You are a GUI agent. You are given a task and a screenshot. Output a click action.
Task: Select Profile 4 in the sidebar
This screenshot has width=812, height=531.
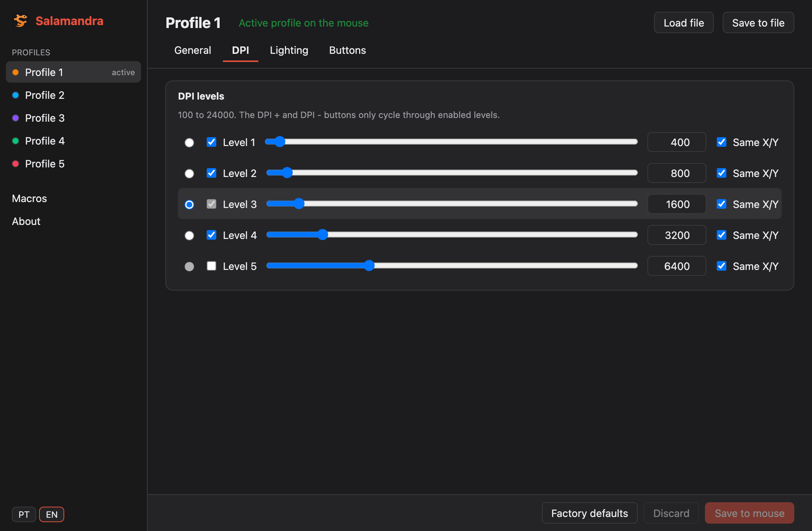point(73,141)
